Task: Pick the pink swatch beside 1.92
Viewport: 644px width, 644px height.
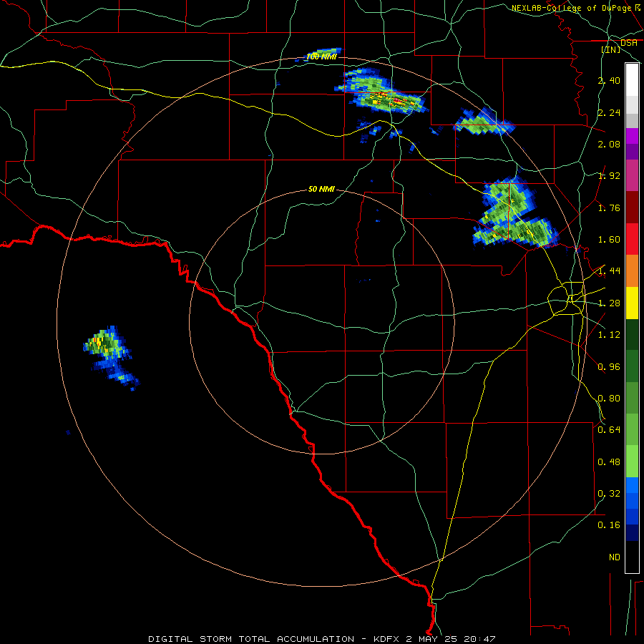Action: (632, 175)
